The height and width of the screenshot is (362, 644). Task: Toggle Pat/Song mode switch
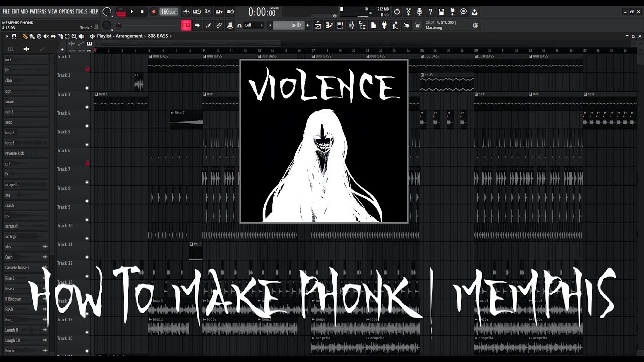pyautogui.click(x=121, y=12)
